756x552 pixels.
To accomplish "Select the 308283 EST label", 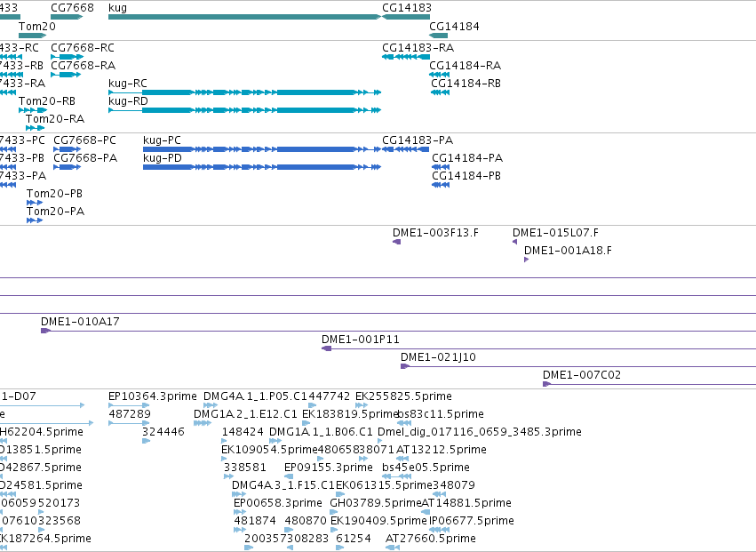I will [x=307, y=539].
